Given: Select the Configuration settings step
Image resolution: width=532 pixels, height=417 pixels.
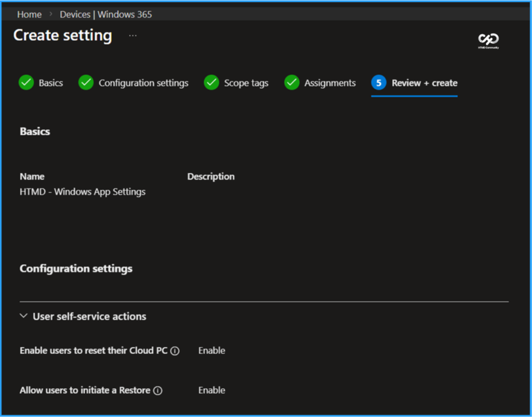Looking at the screenshot, I should pos(143,83).
